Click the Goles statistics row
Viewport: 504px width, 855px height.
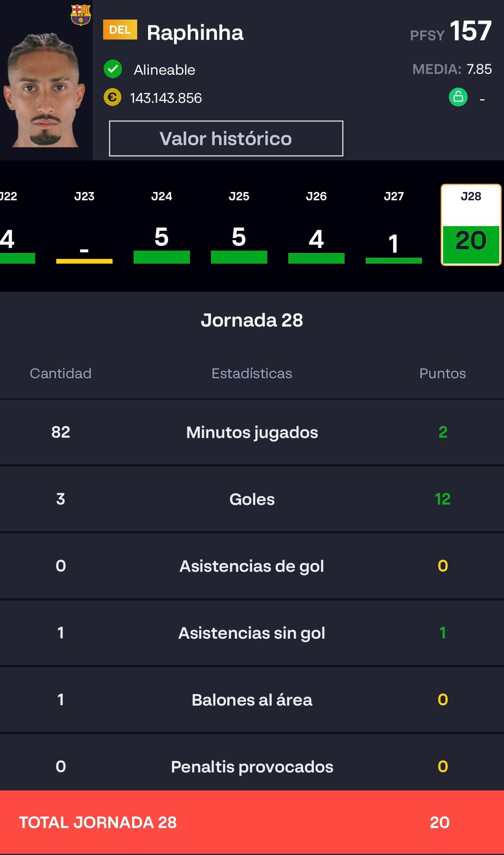click(252, 499)
